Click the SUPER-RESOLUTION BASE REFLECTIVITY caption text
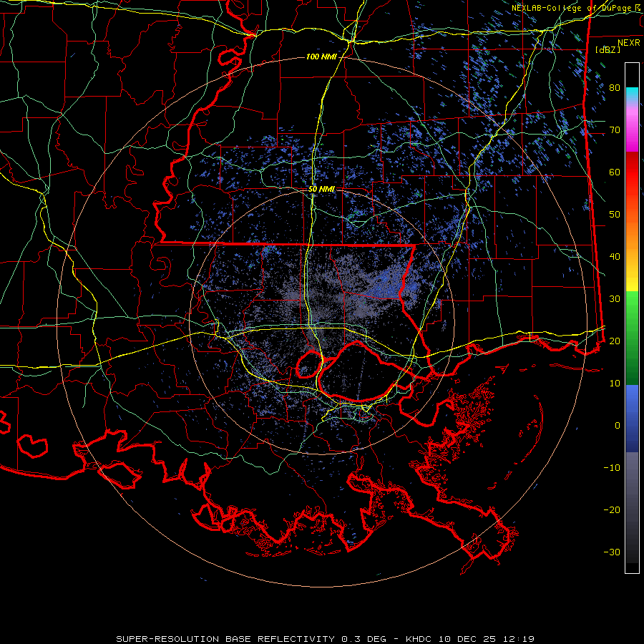The image size is (644, 644). (x=225, y=639)
